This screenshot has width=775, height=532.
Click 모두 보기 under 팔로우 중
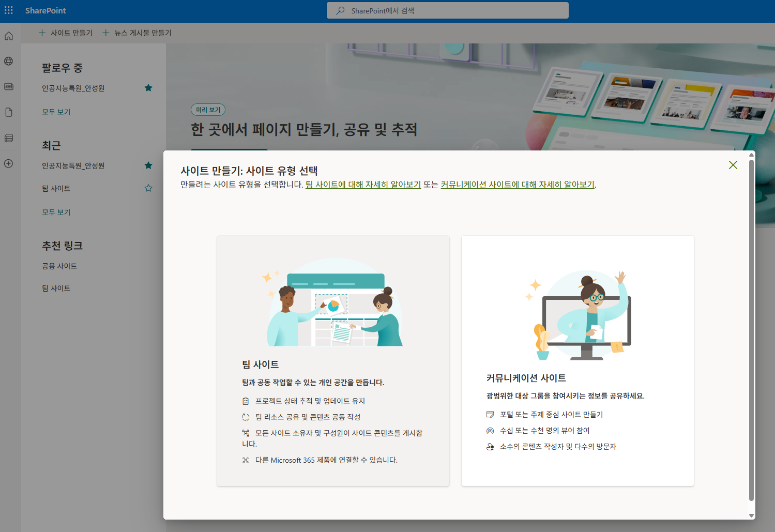click(56, 112)
